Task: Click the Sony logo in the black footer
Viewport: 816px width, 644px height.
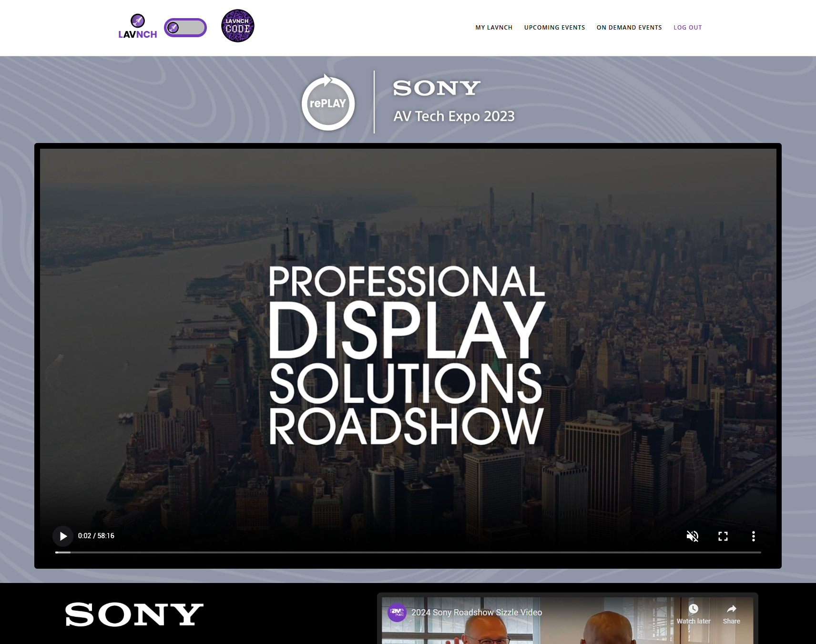Action: point(134,614)
